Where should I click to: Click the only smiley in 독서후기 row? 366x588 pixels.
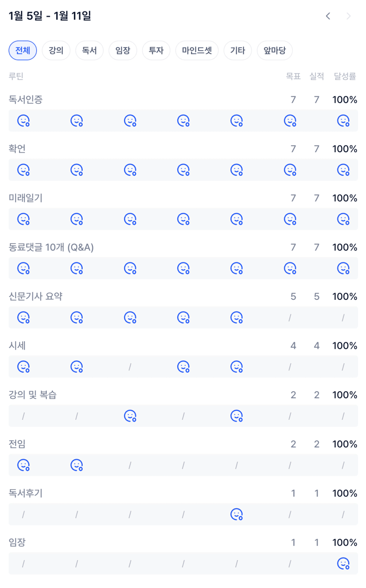tap(237, 515)
